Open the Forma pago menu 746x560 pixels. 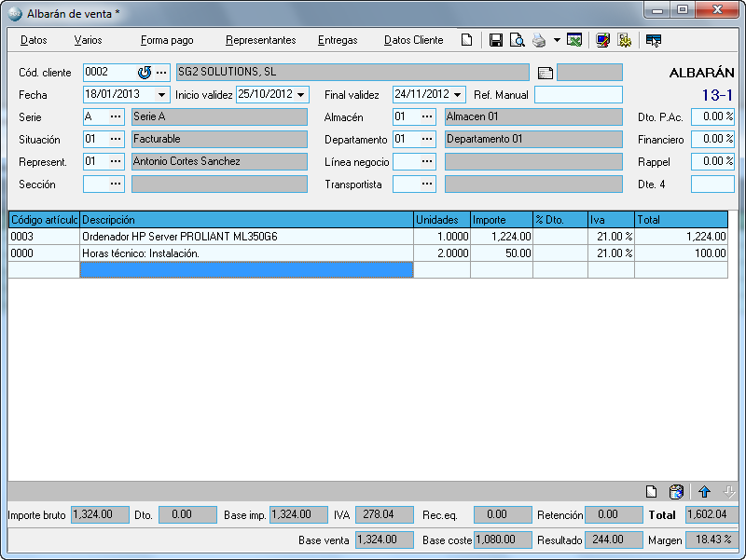(x=167, y=40)
